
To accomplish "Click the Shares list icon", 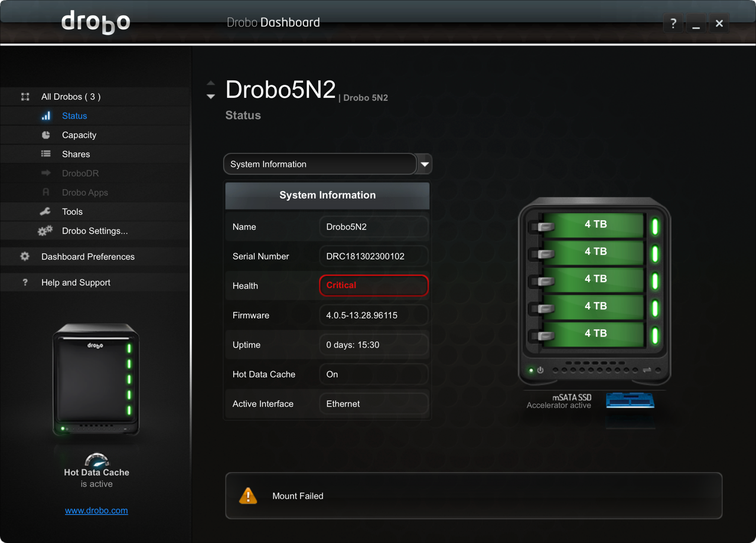I will pyautogui.click(x=45, y=153).
